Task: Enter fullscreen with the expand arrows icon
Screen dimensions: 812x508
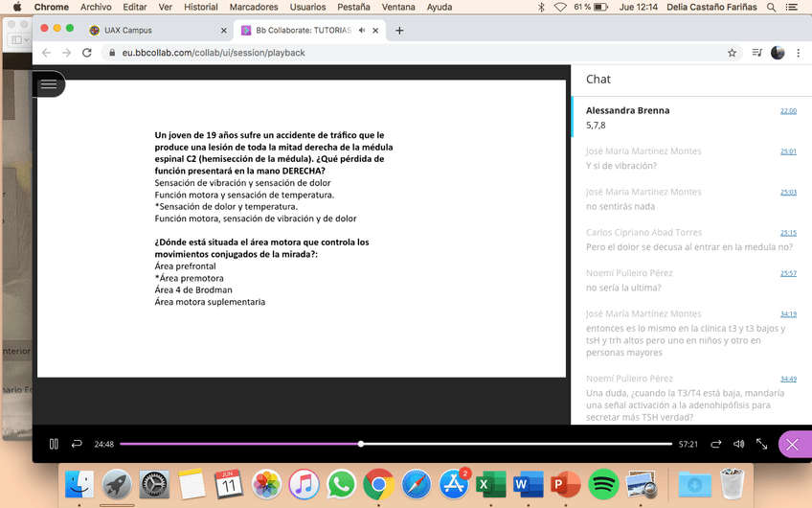Action: (762, 444)
